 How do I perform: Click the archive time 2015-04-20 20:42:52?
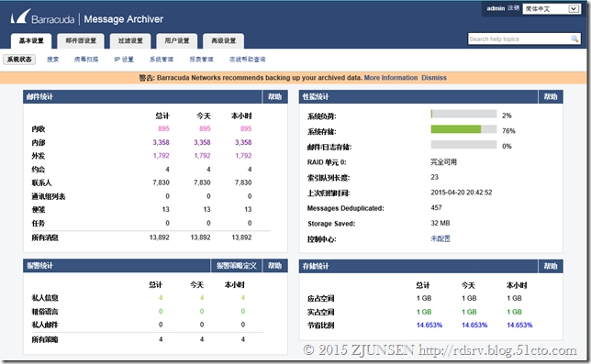pos(462,193)
